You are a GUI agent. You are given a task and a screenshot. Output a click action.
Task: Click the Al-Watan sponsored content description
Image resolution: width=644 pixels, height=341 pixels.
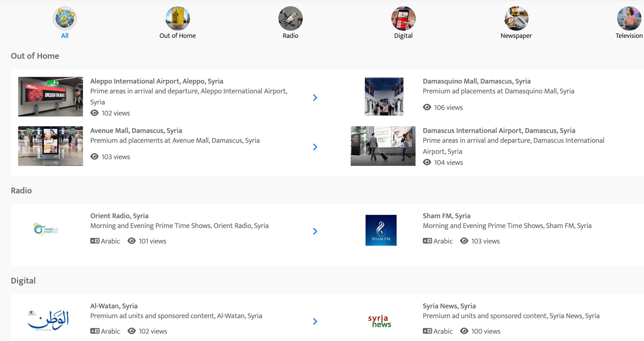176,316
